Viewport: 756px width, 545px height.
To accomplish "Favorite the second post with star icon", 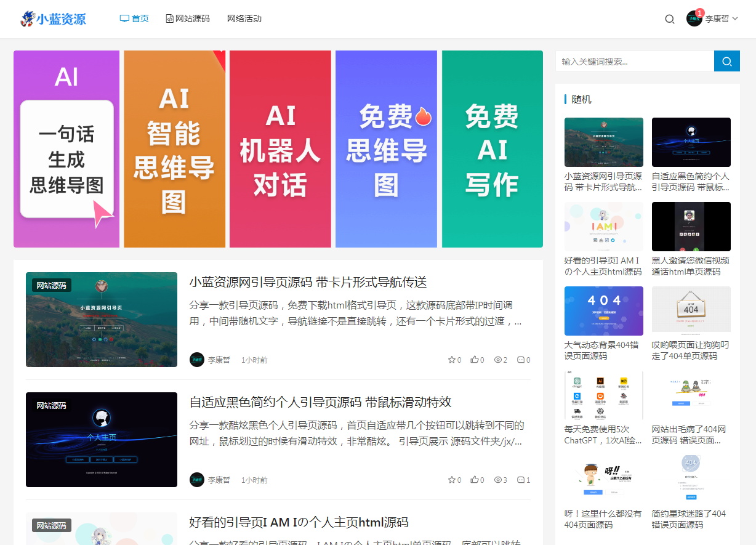I will (x=452, y=480).
